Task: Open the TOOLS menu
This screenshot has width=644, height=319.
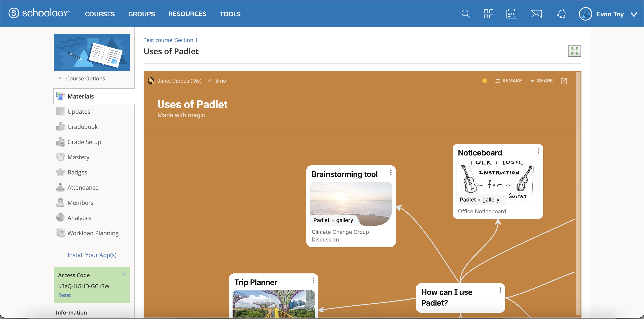Action: point(230,14)
